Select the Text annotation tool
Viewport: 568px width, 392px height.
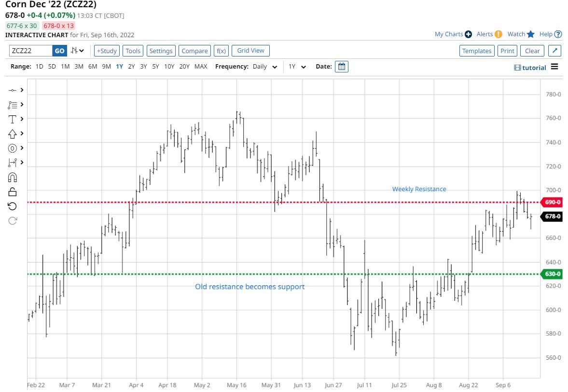[x=13, y=119]
